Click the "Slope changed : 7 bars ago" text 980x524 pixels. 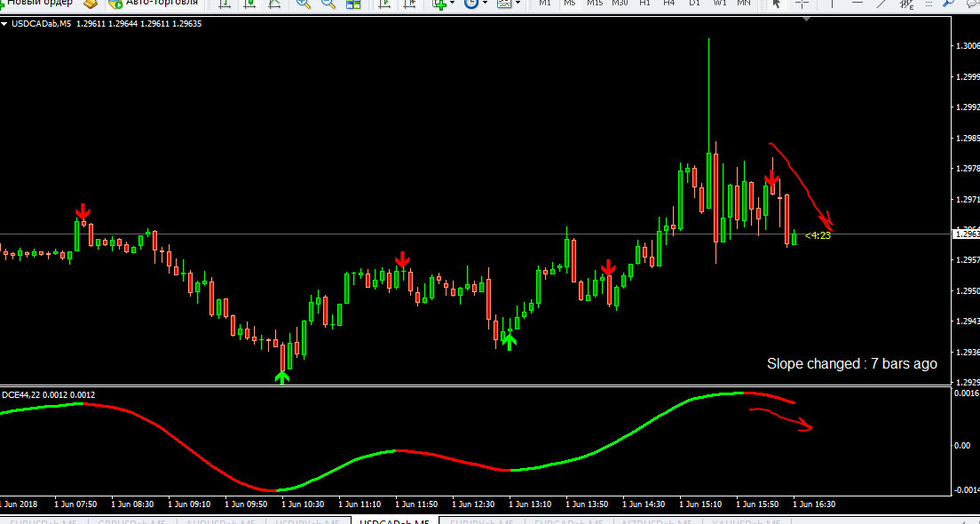[852, 364]
